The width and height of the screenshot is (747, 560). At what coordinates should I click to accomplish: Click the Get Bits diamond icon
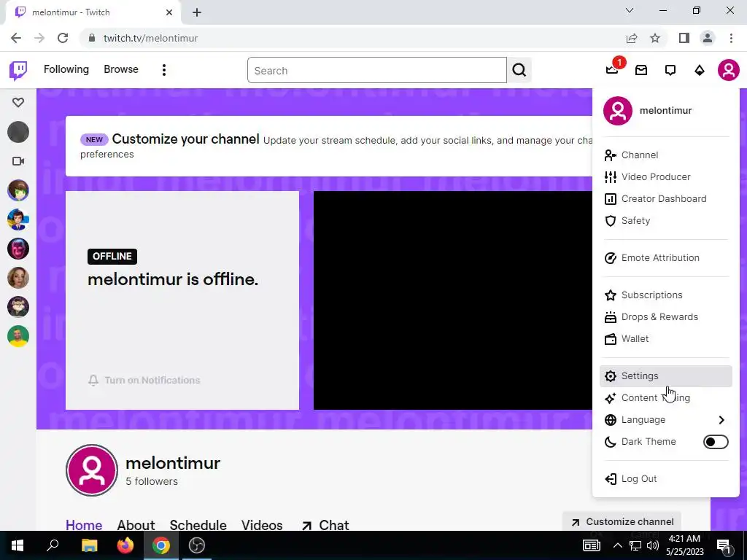(x=700, y=71)
